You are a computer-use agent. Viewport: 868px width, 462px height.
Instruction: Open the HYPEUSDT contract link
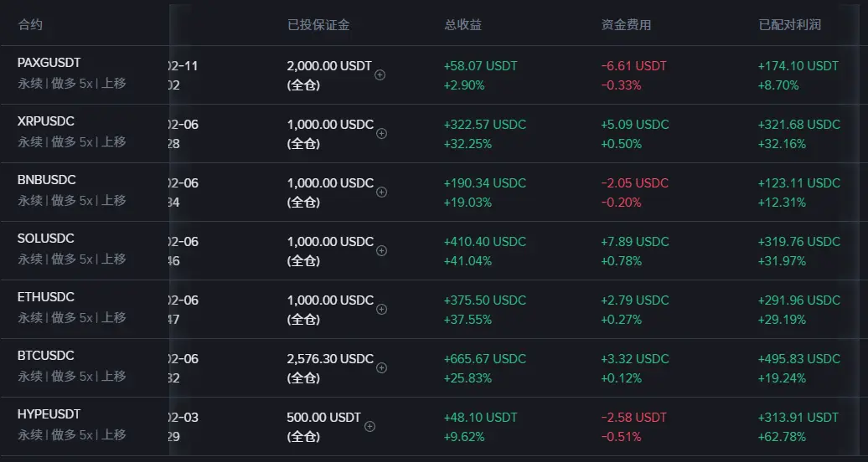tap(49, 414)
